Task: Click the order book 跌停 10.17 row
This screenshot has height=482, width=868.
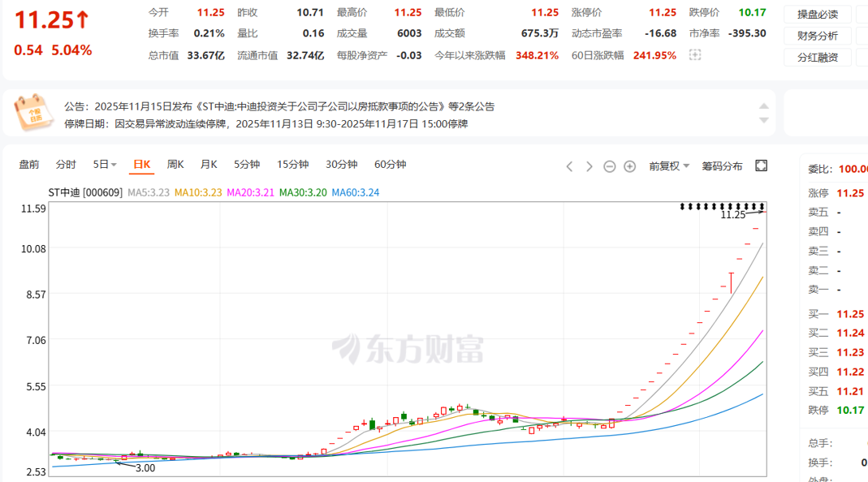Action: pyautogui.click(x=836, y=410)
